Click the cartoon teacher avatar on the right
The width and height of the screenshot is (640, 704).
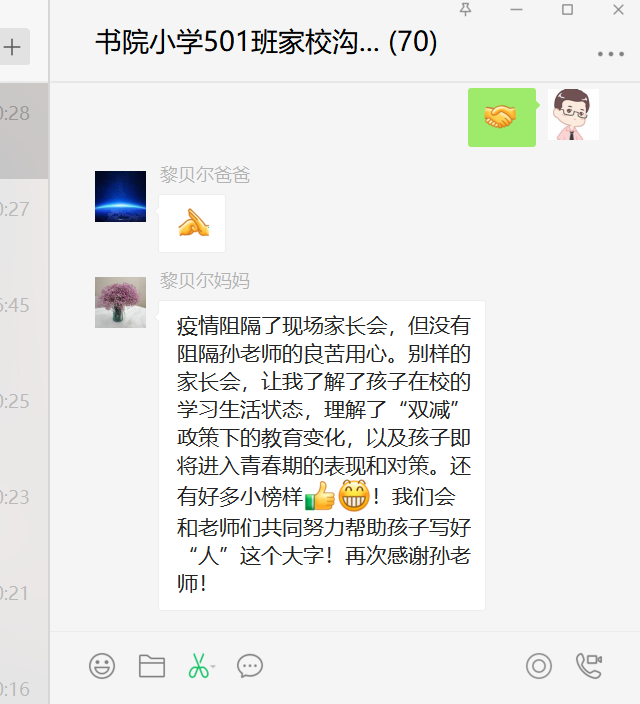point(573,114)
